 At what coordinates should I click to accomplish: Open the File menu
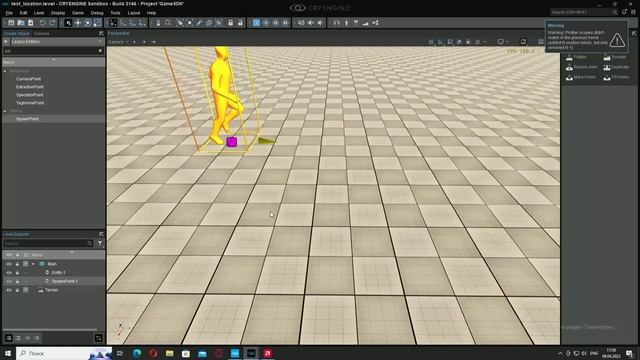pos(9,13)
